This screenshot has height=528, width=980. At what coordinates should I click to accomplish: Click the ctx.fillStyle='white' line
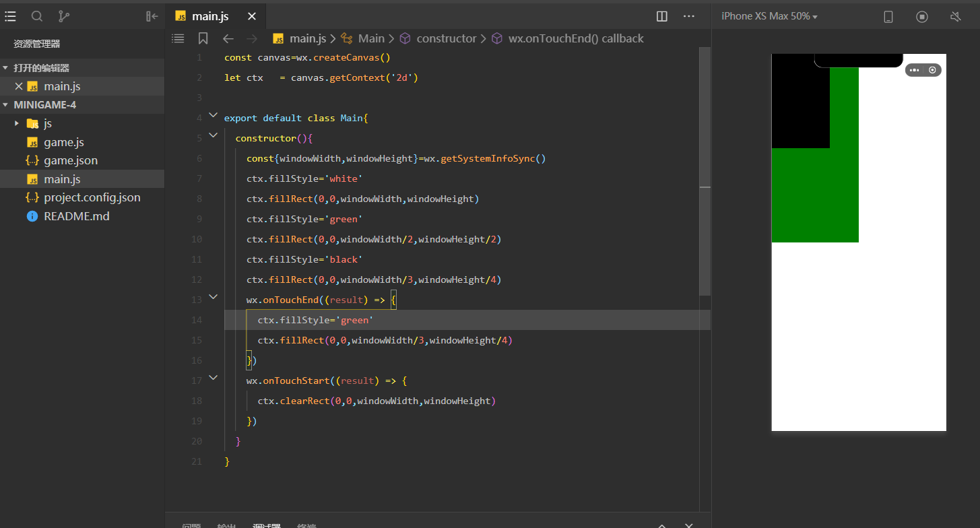click(x=304, y=178)
